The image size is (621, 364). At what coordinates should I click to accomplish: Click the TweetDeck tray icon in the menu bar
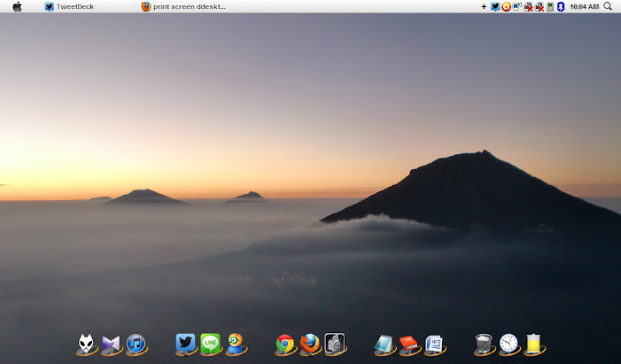point(494,6)
